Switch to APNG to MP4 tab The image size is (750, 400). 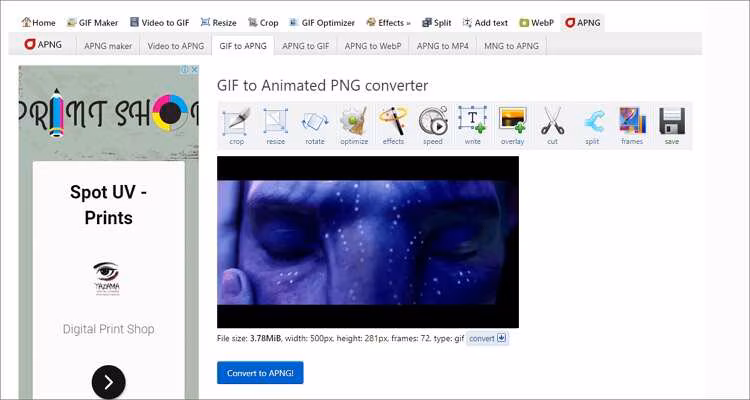(443, 46)
